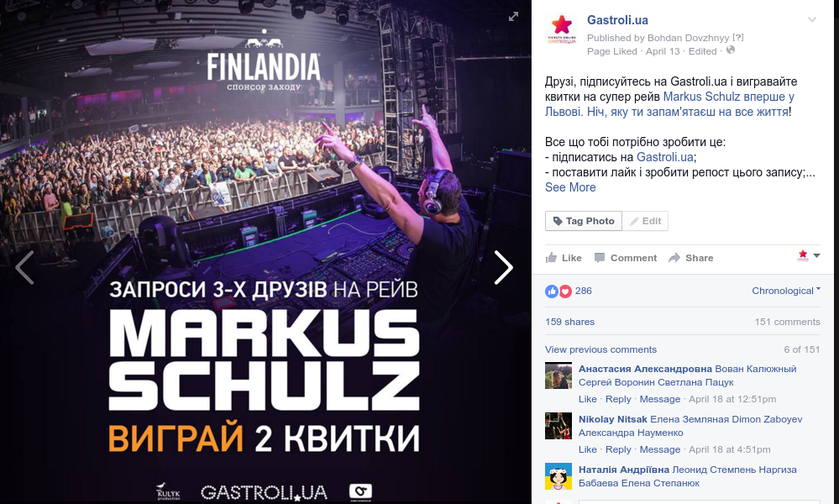Open the post options chevron
The width and height of the screenshot is (839, 504).
[x=812, y=20]
